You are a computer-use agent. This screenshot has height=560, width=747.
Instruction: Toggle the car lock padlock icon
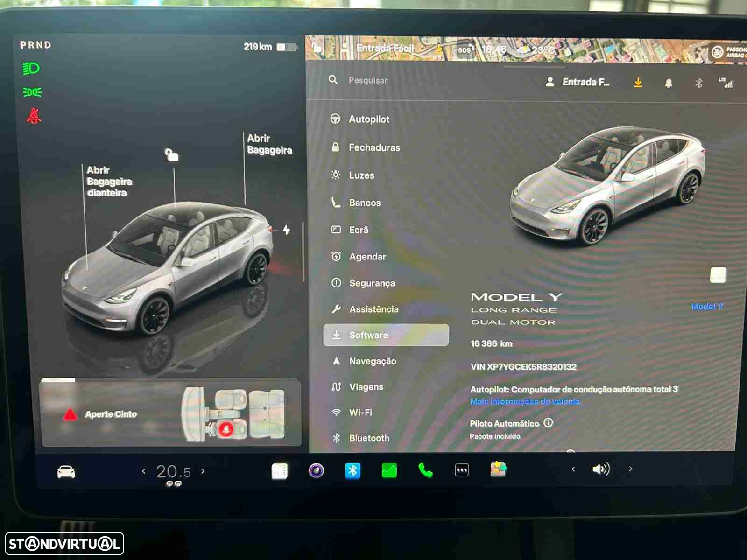click(x=171, y=154)
